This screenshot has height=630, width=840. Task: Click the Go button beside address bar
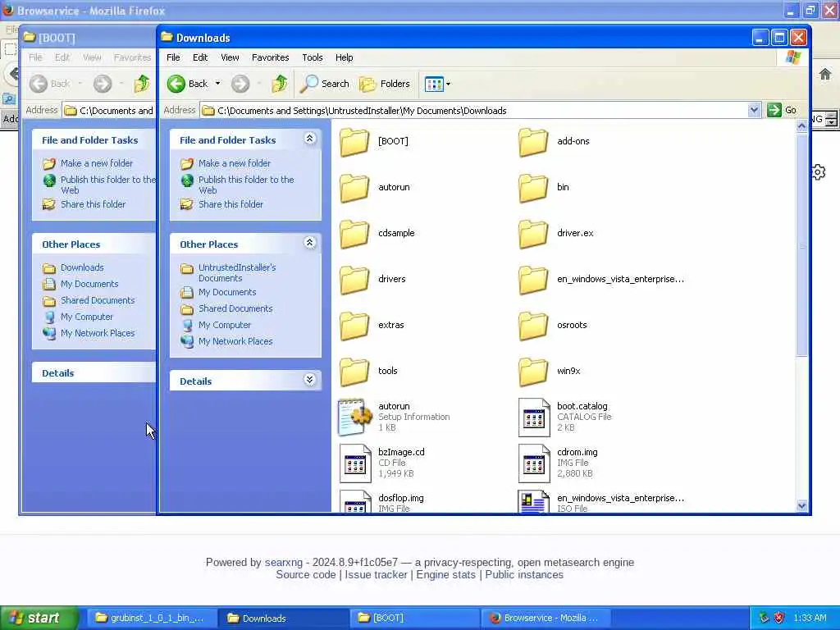(x=782, y=111)
